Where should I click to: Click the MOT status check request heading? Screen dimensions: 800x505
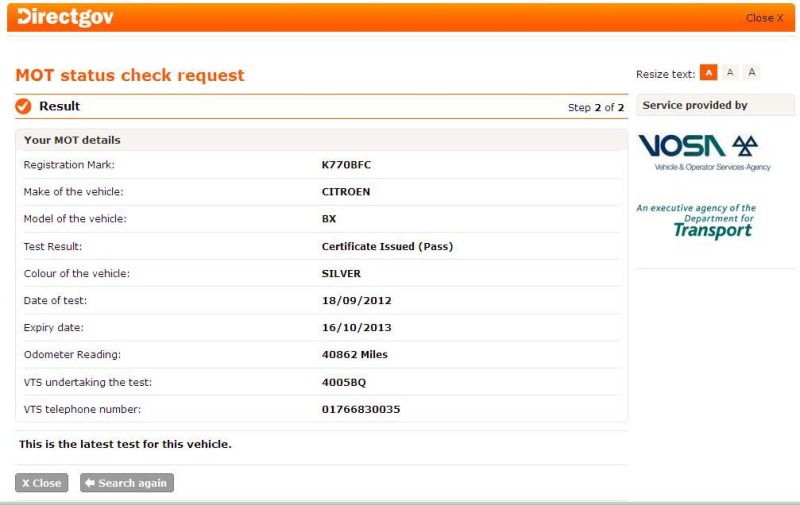tap(130, 75)
